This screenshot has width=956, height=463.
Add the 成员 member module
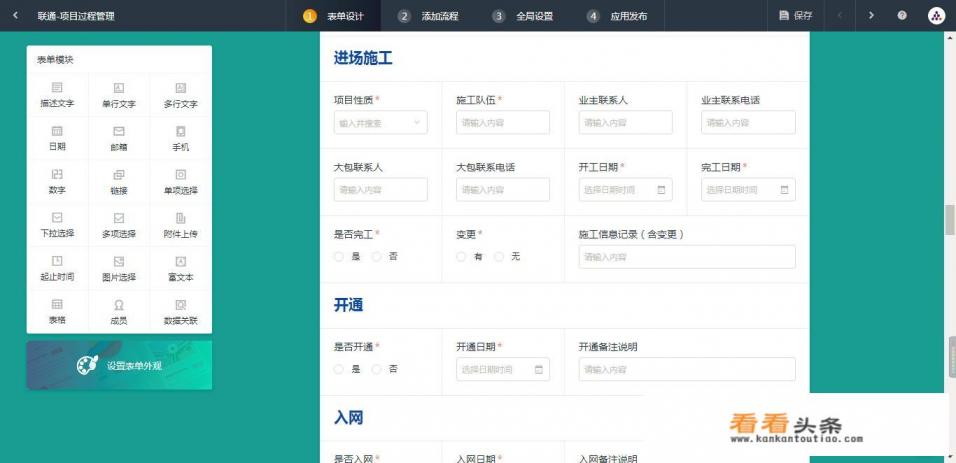point(119,310)
